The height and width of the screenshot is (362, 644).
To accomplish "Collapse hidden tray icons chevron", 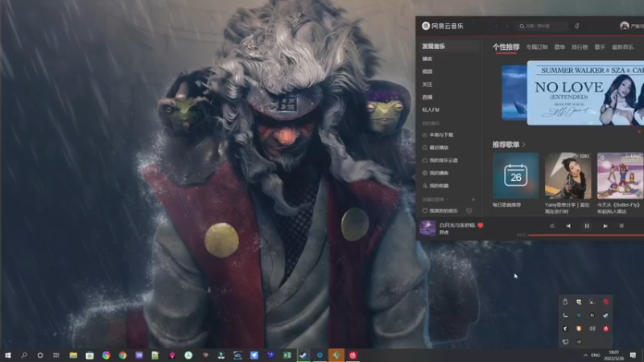I will (585, 355).
